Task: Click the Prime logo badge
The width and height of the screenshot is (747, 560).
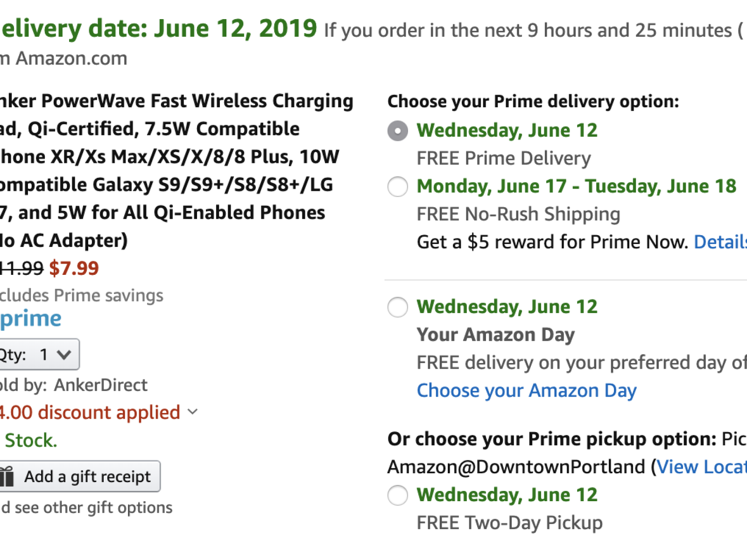Action: pyautogui.click(x=31, y=318)
